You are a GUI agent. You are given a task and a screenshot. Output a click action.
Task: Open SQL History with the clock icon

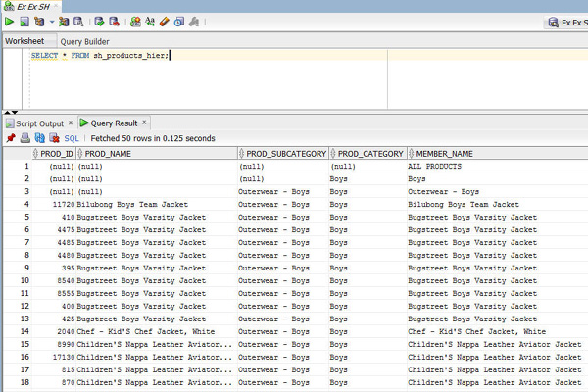click(178, 21)
